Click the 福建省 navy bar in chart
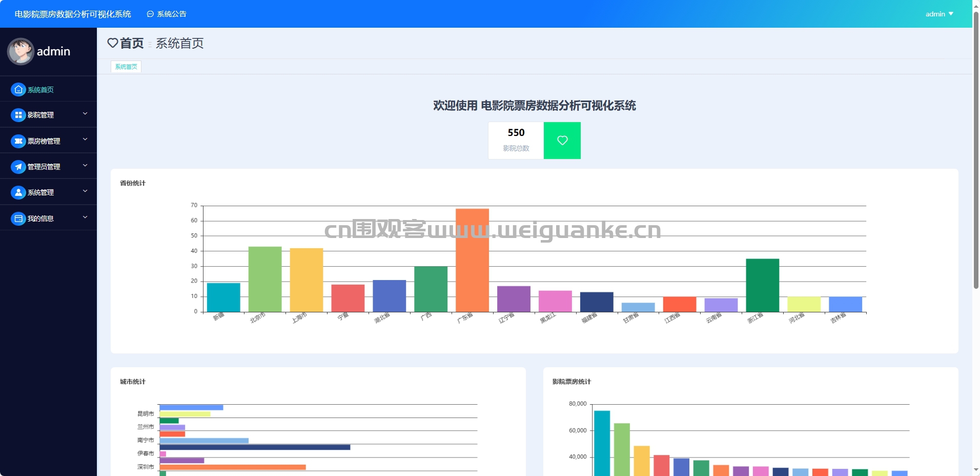 click(x=597, y=302)
